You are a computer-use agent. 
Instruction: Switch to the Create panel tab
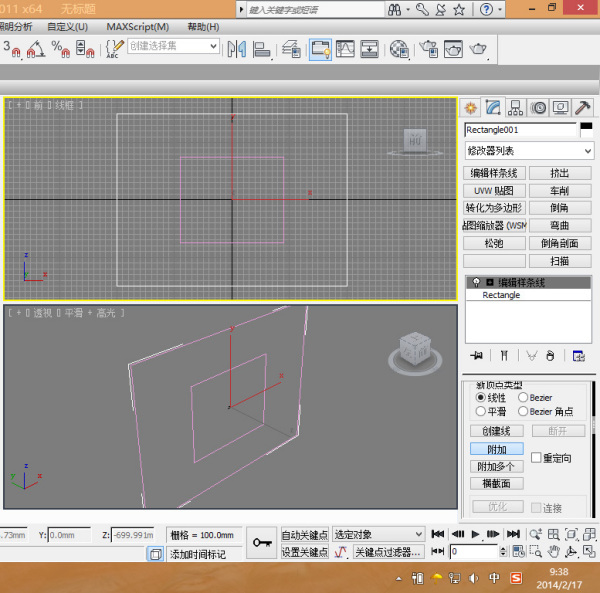point(470,108)
